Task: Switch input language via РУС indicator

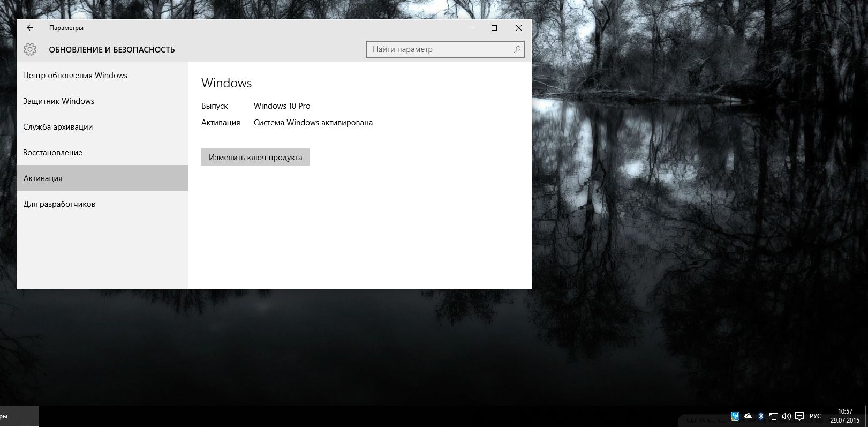Action: [x=815, y=416]
